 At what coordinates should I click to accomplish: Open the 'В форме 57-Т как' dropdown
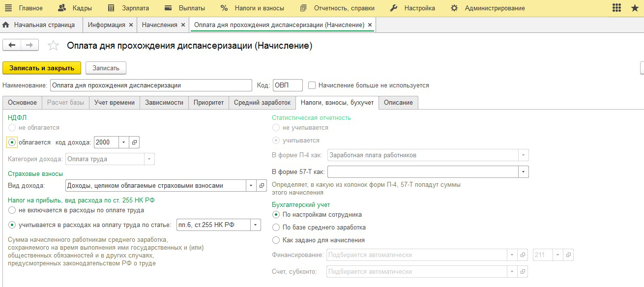(x=524, y=172)
